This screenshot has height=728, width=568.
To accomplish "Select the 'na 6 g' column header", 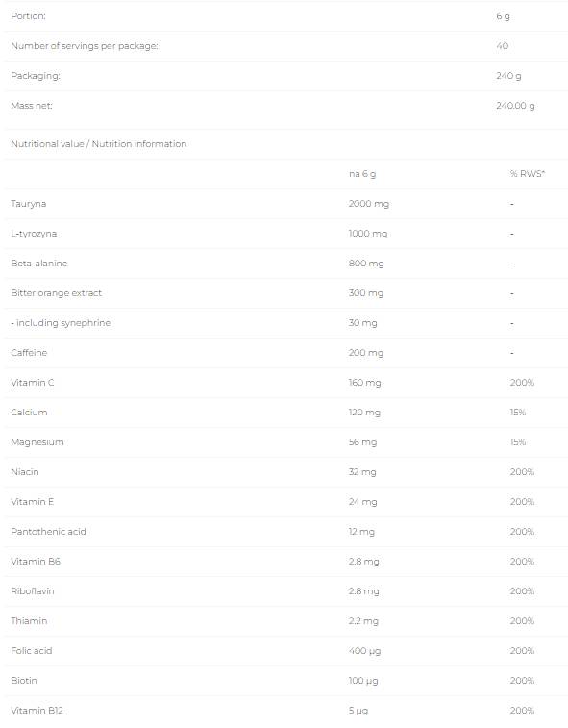I will 362,174.
